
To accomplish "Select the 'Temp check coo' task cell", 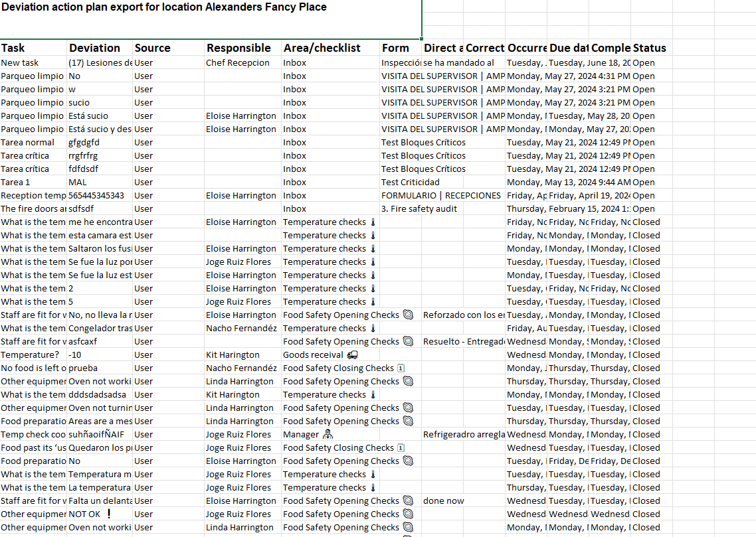I will (x=33, y=434).
